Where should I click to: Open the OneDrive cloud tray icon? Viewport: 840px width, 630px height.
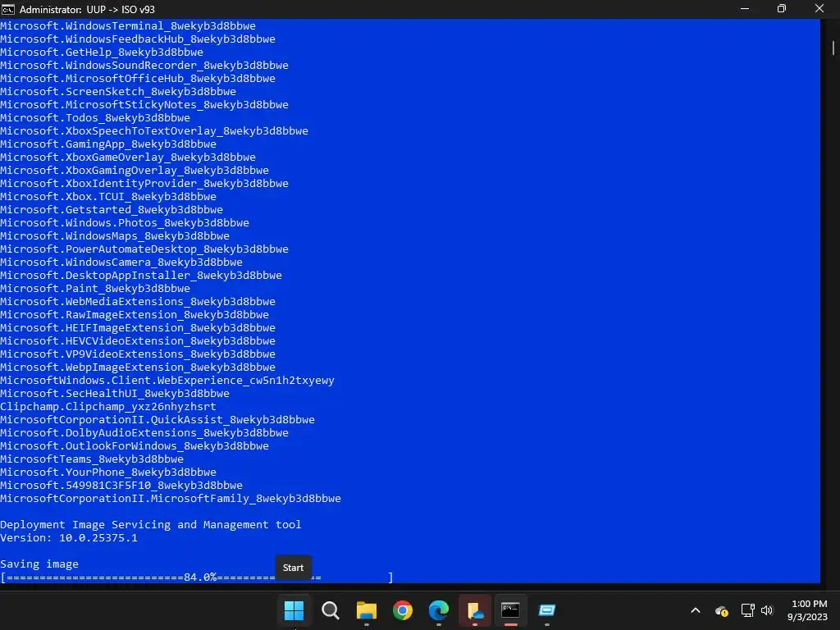pyautogui.click(x=722, y=610)
